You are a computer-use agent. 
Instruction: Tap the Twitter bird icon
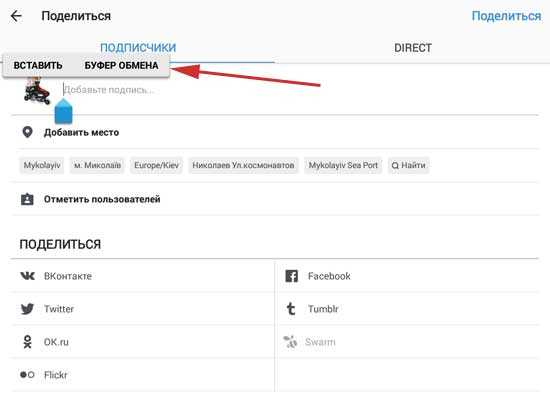(x=27, y=309)
